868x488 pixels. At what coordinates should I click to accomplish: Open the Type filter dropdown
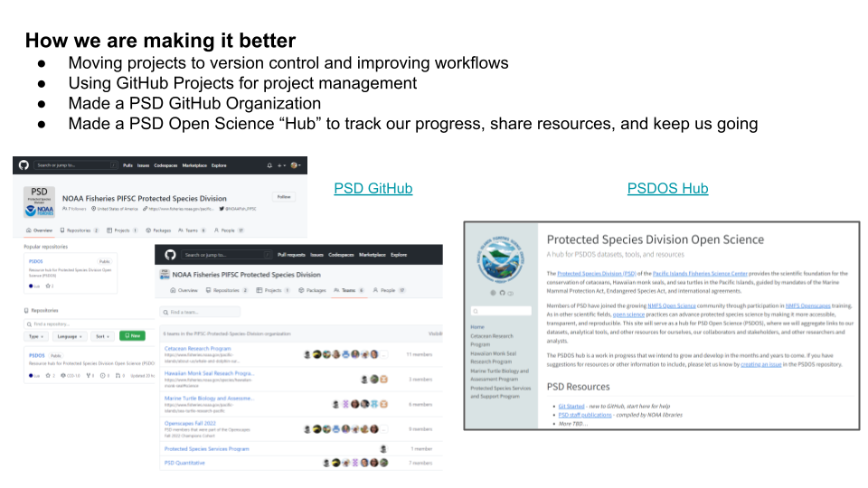click(x=36, y=336)
